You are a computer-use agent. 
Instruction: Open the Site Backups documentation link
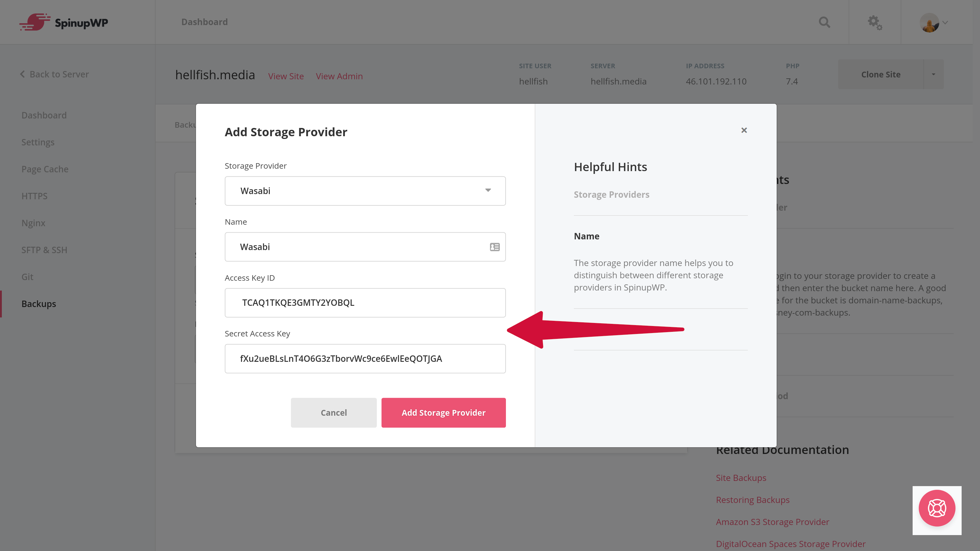pos(741,478)
